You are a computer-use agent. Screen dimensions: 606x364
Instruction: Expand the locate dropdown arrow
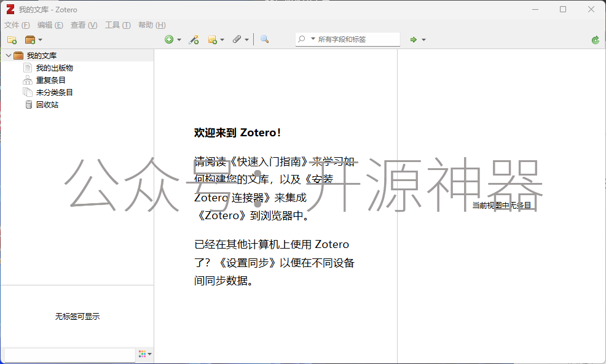click(x=423, y=40)
